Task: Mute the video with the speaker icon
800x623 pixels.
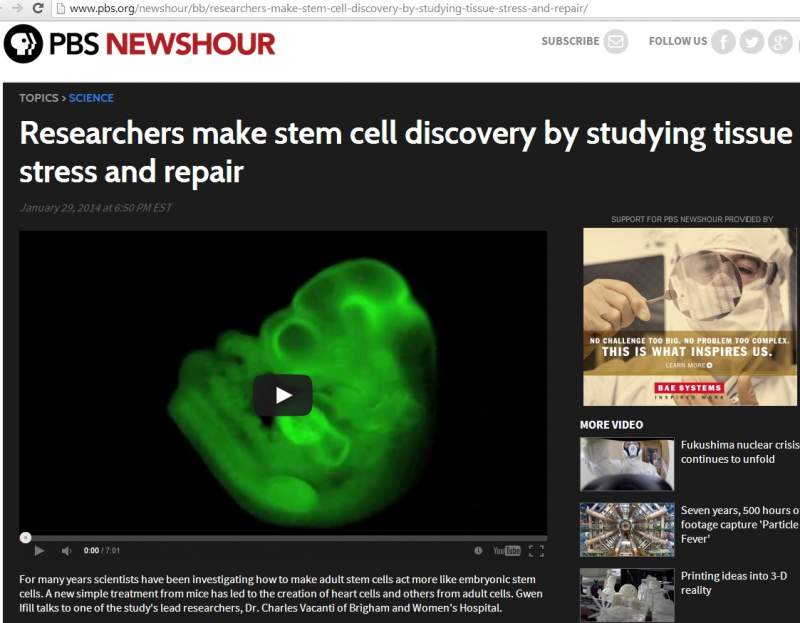Action: (66, 551)
